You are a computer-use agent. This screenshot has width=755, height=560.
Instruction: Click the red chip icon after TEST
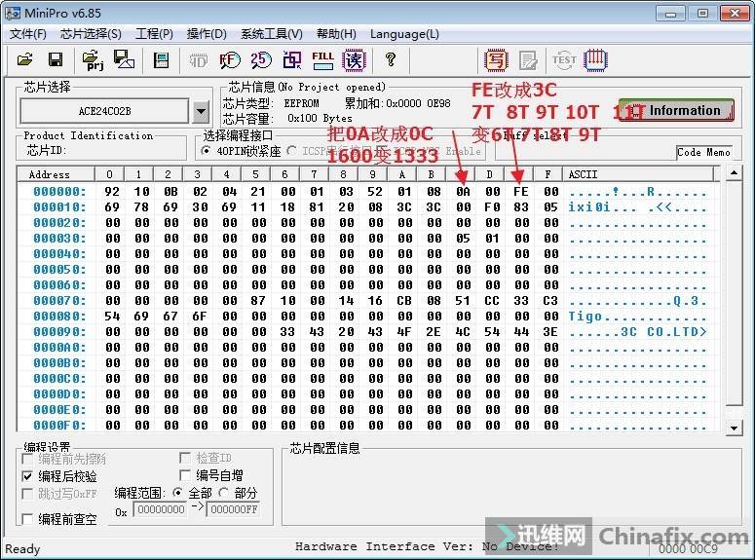595,60
